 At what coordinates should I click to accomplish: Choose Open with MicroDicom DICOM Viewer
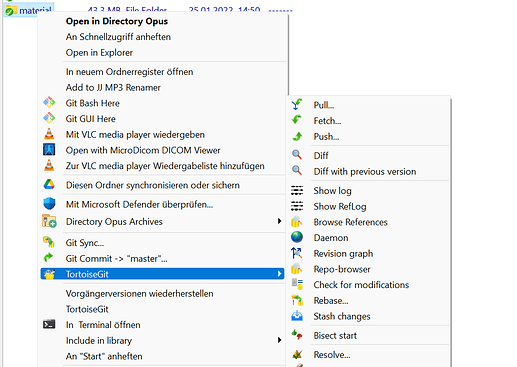tap(143, 150)
